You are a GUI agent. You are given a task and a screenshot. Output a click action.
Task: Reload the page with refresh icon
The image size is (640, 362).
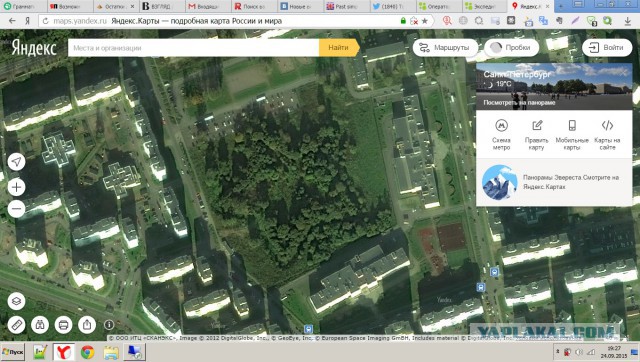point(45,21)
